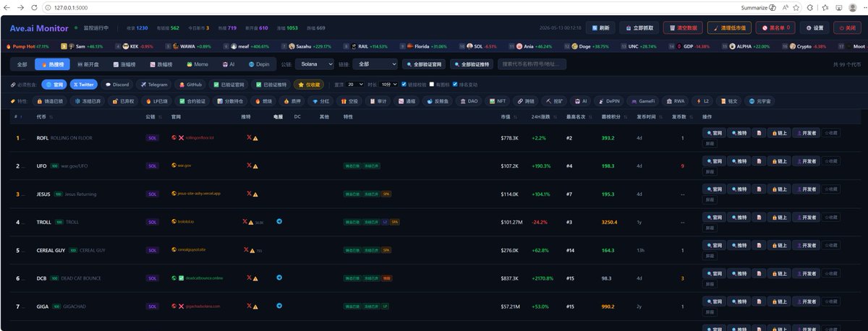This screenshot has height=331, width=868.
Task: Click 链上 button in TROLL row
Action: (x=778, y=218)
